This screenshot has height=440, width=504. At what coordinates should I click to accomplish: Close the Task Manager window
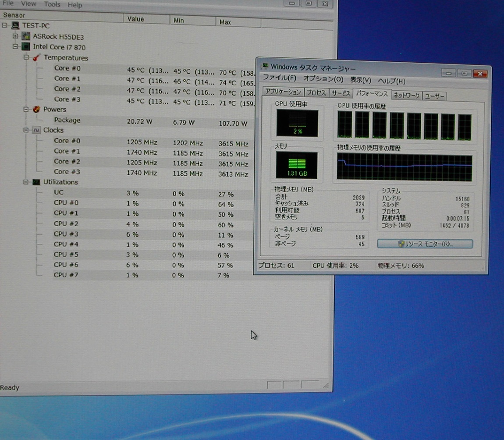[480, 74]
